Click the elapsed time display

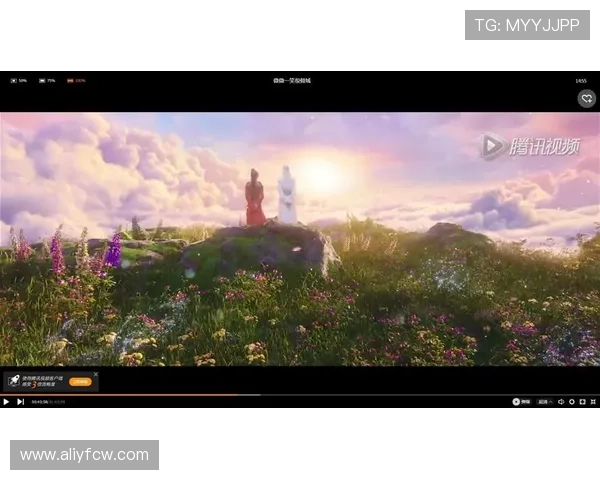[x=40, y=402]
